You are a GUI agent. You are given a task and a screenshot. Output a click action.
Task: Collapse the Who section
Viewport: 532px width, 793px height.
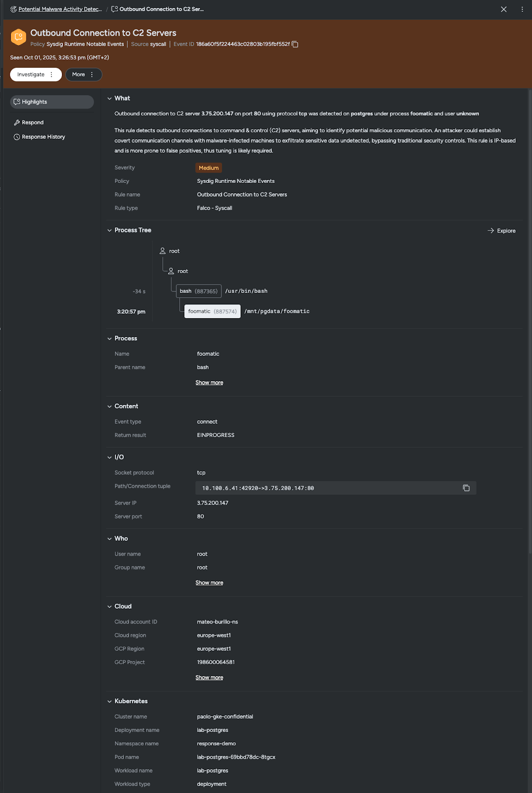(109, 539)
